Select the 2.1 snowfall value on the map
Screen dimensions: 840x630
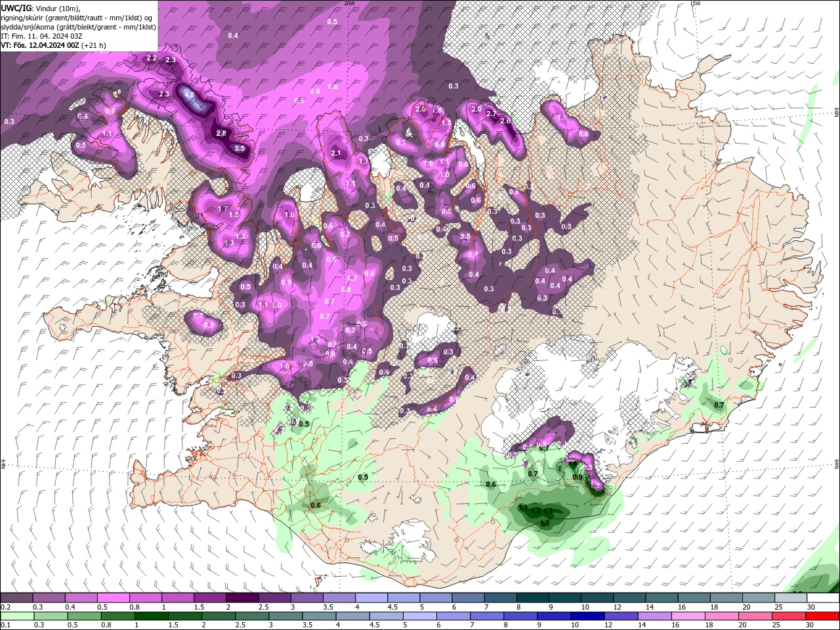point(337,153)
